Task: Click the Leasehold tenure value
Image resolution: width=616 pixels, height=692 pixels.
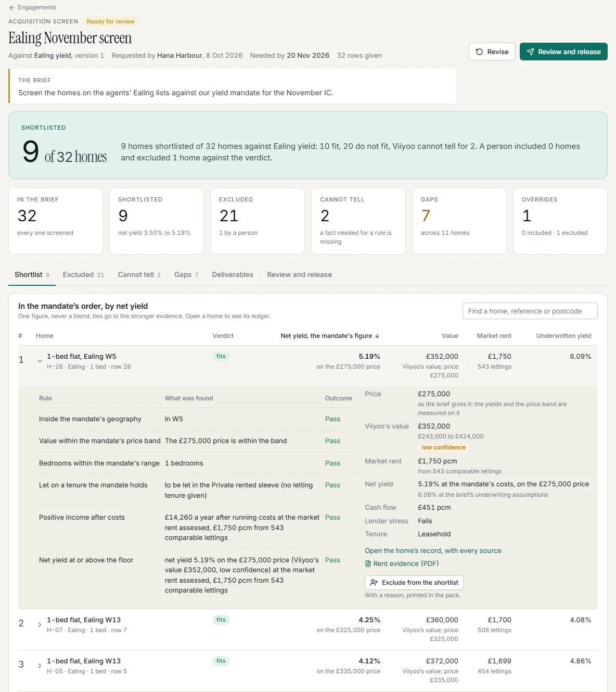Action: [434, 534]
